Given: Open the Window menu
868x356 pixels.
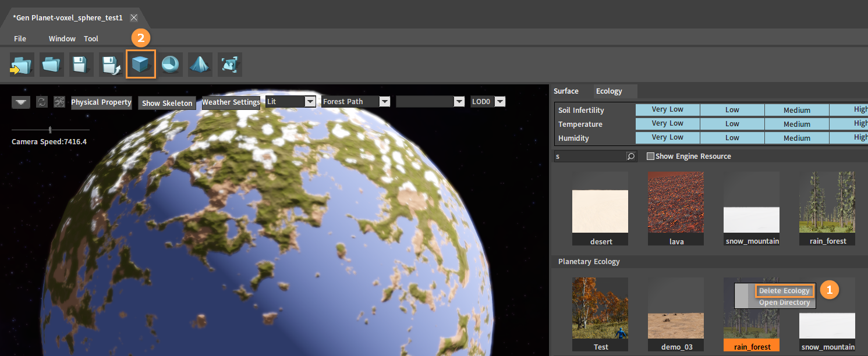Looking at the screenshot, I should tap(62, 39).
